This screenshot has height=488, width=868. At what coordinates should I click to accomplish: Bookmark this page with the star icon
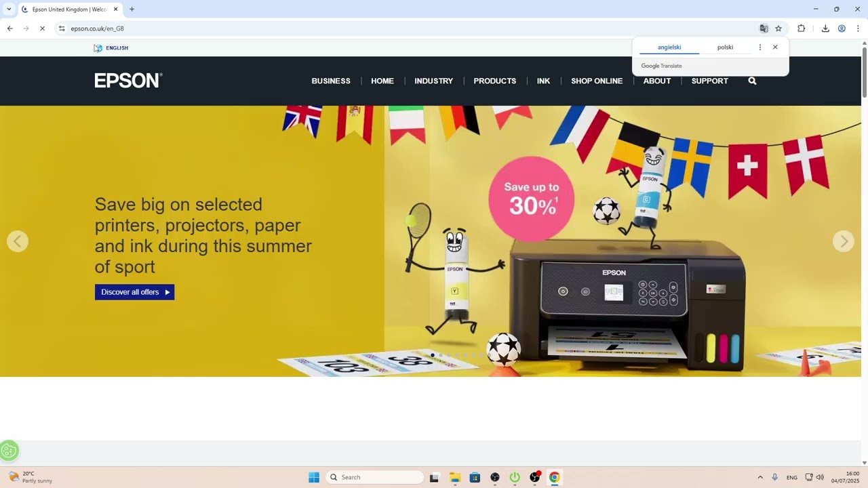pyautogui.click(x=778, y=28)
